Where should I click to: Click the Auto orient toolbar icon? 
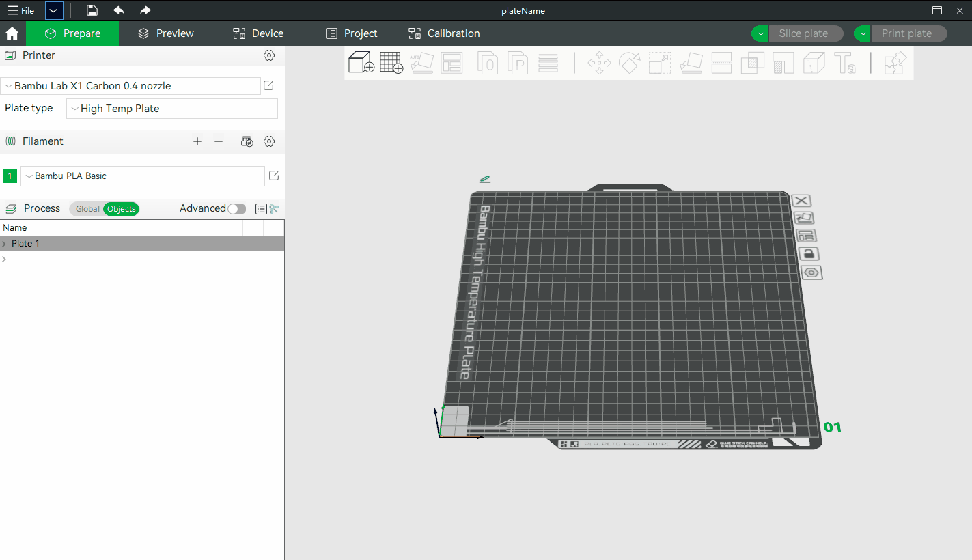422,63
